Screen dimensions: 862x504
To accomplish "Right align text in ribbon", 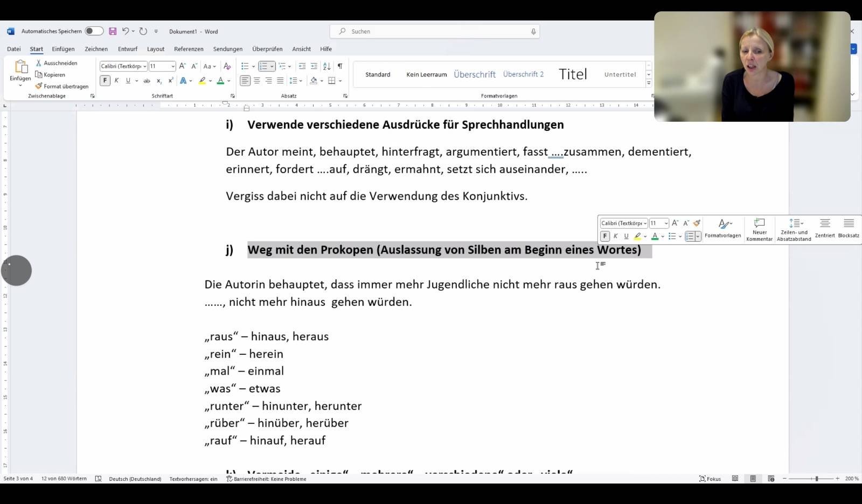I will [269, 81].
